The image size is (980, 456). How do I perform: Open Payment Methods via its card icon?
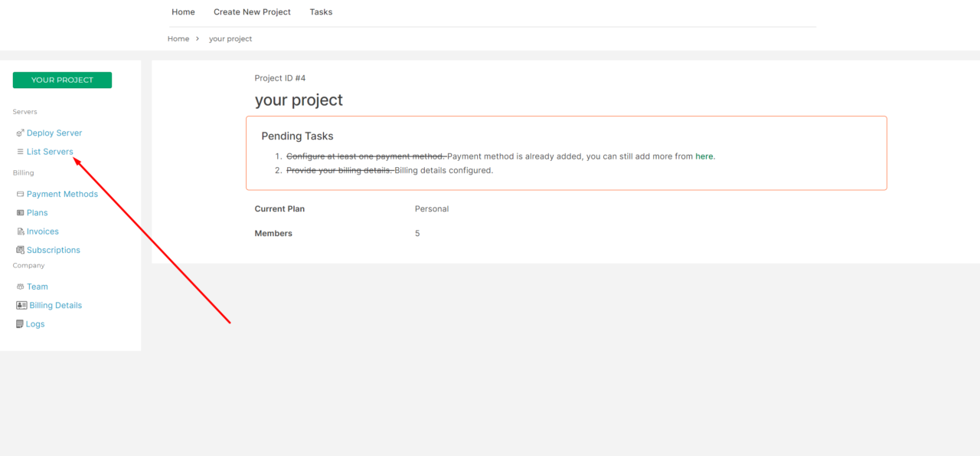point(20,193)
